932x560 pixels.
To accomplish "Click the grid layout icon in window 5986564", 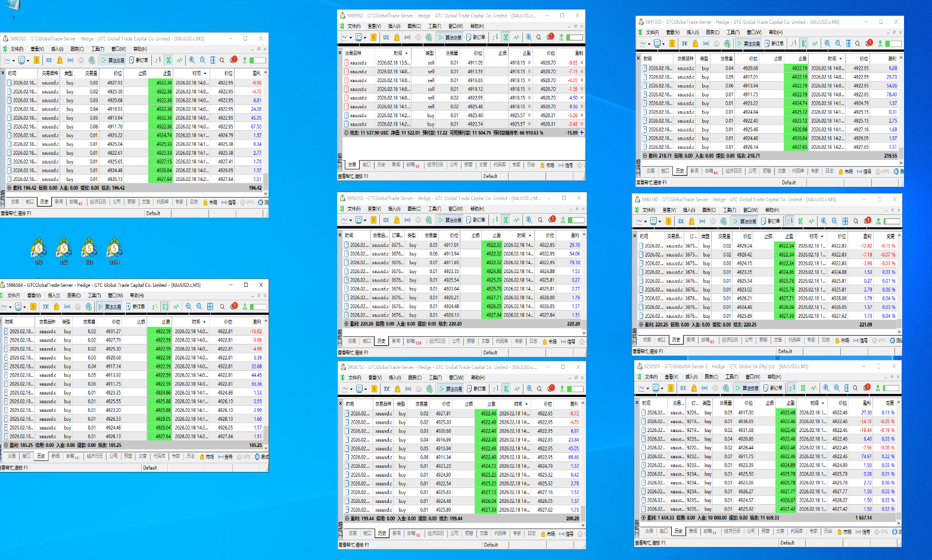I will click(x=210, y=306).
